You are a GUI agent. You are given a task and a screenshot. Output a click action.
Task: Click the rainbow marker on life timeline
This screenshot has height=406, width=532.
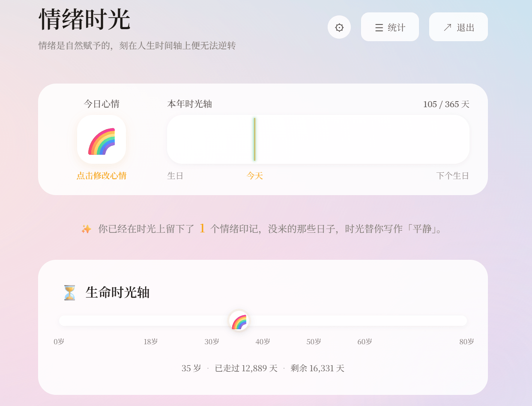pos(239,321)
